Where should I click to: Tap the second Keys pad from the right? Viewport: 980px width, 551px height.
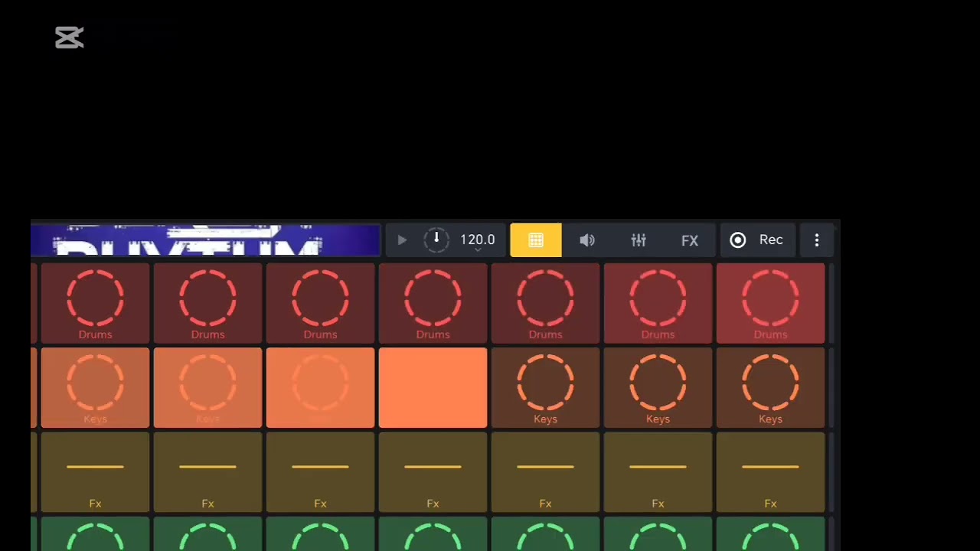click(658, 388)
